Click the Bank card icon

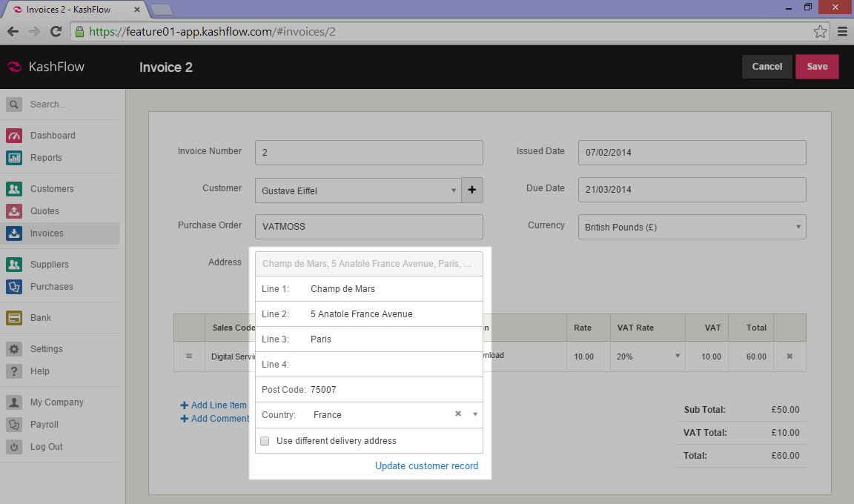click(x=14, y=318)
